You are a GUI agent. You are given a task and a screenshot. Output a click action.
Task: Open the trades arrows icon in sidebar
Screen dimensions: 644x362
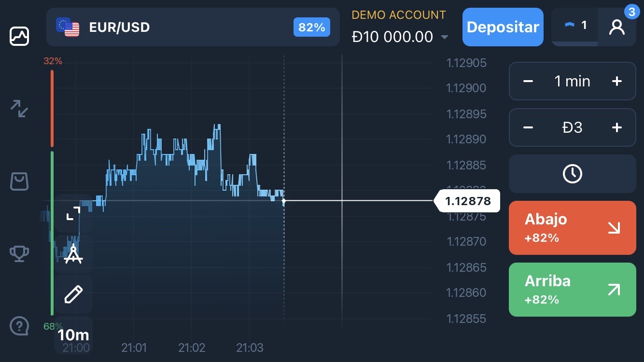pyautogui.click(x=19, y=109)
